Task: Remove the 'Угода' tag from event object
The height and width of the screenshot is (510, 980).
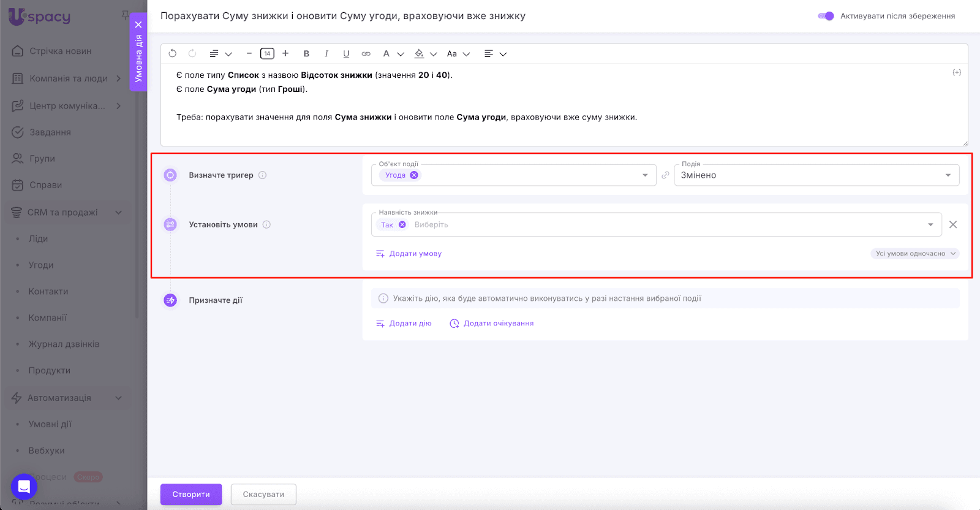Action: [414, 175]
